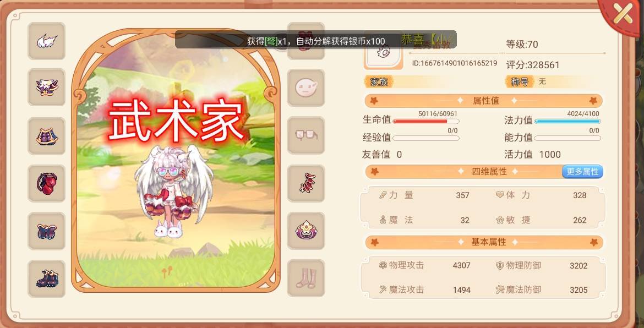Click the 物理攻击 stat row

tap(425, 266)
